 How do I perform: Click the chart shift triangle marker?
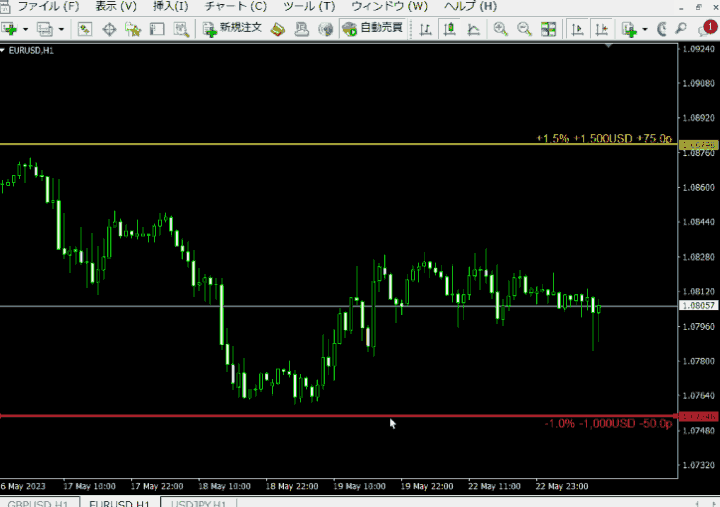tap(609, 46)
